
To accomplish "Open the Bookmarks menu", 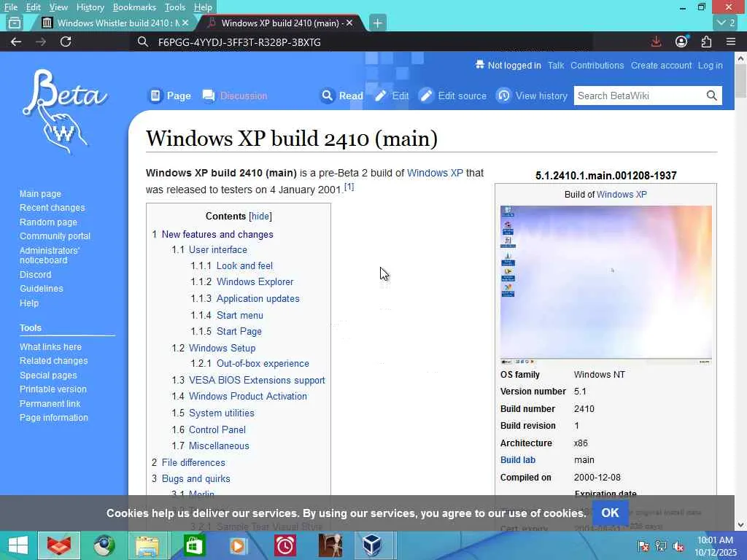I will click(134, 7).
